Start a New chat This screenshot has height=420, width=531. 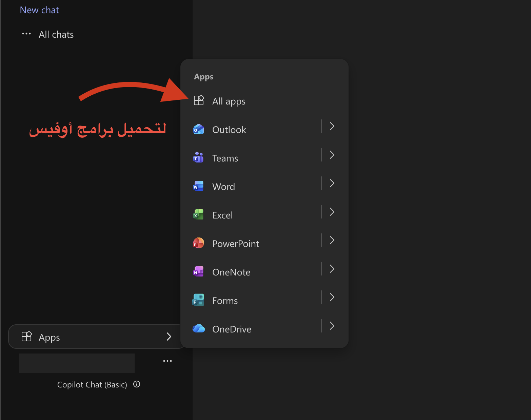pos(39,10)
